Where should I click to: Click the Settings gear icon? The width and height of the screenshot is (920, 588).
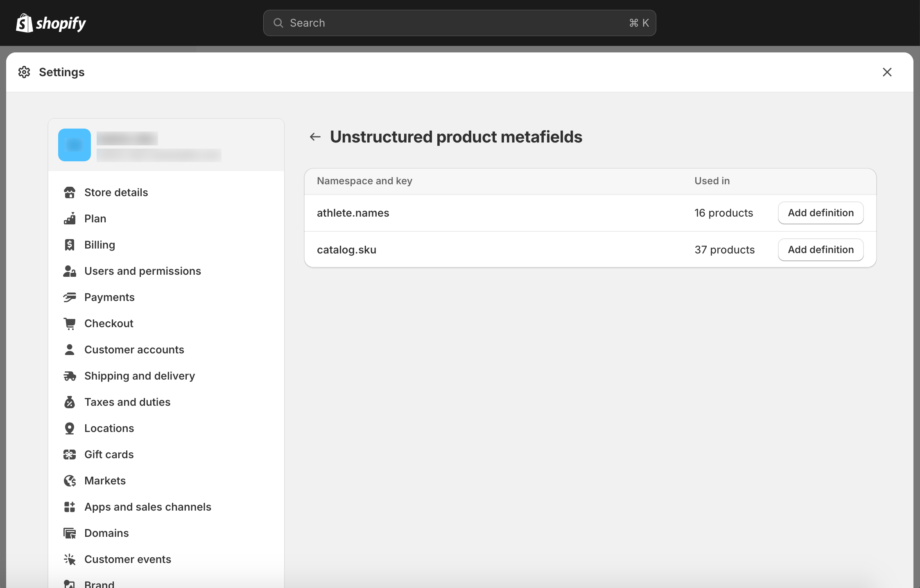pyautogui.click(x=24, y=72)
